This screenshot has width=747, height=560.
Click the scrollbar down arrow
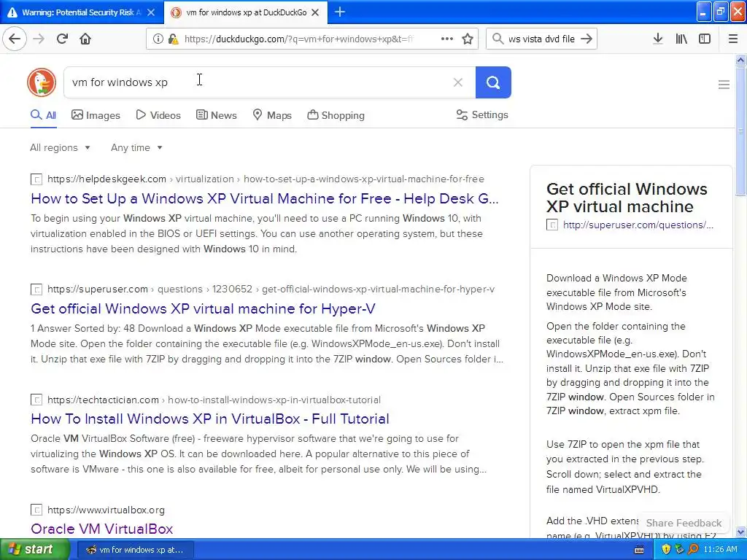point(740,532)
